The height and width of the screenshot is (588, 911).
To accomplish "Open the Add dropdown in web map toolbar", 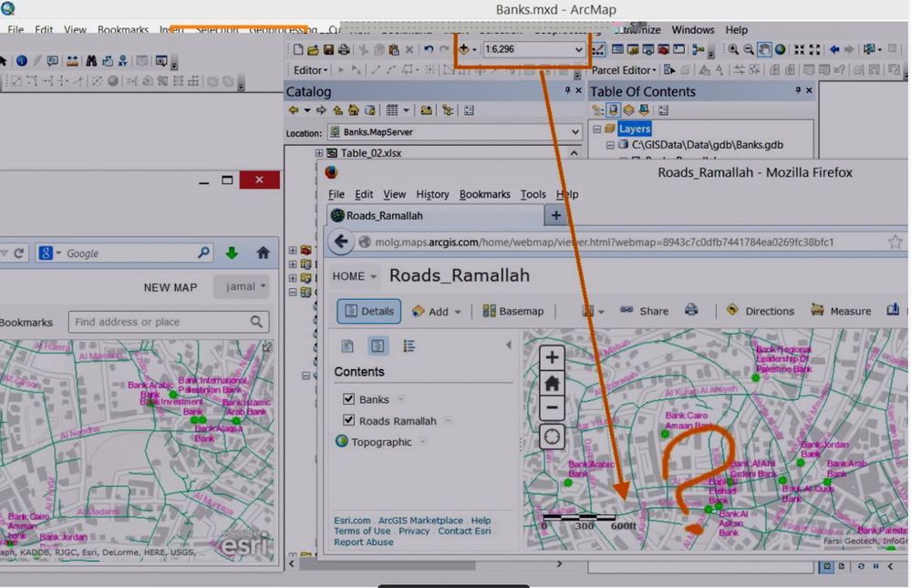I will [436, 312].
